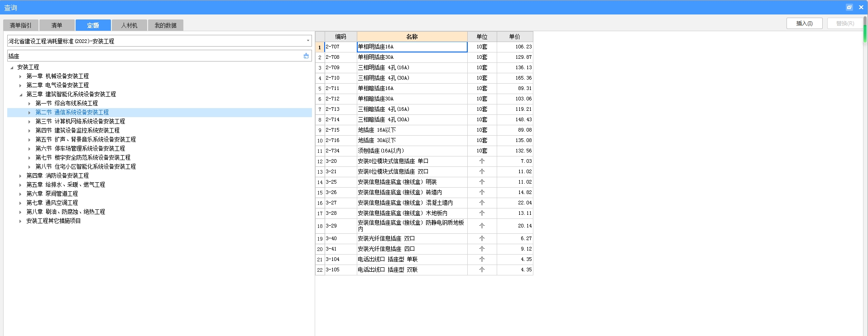This screenshot has width=868, height=336.
Task: Select 第四节 建筑设备监控系统安装工程
Action: pyautogui.click(x=77, y=130)
